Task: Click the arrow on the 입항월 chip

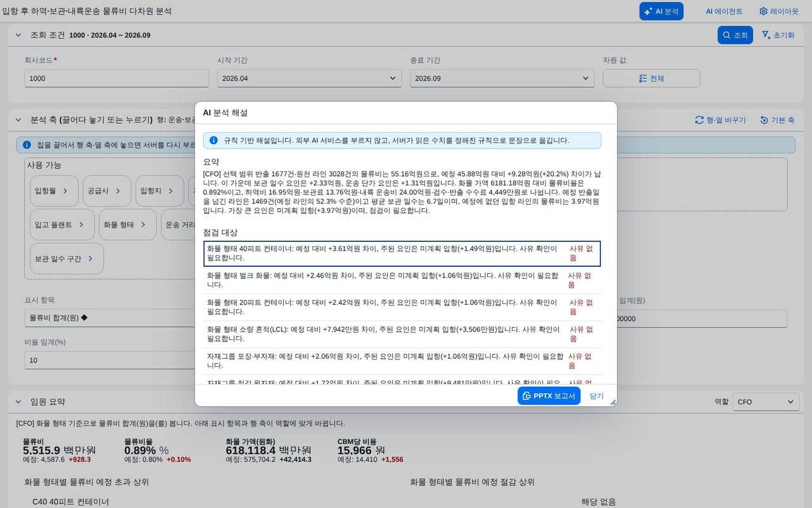Action: [65, 190]
